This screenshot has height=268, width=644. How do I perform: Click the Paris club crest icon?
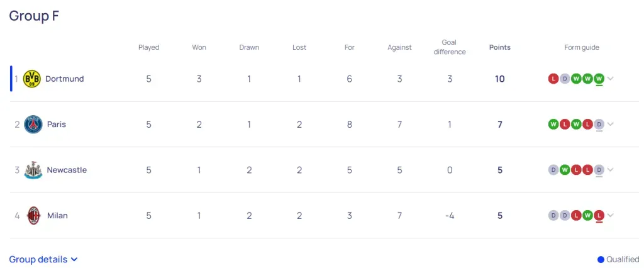[33, 125]
